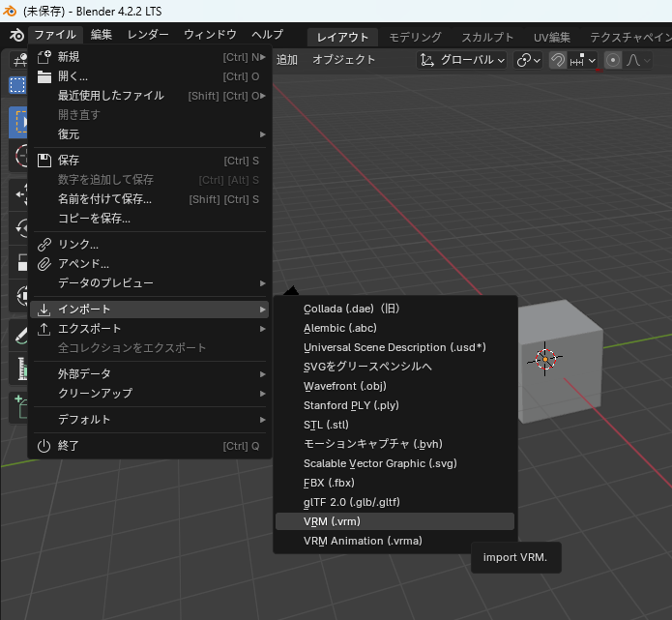Toggle the magnet snap button

tap(558, 60)
